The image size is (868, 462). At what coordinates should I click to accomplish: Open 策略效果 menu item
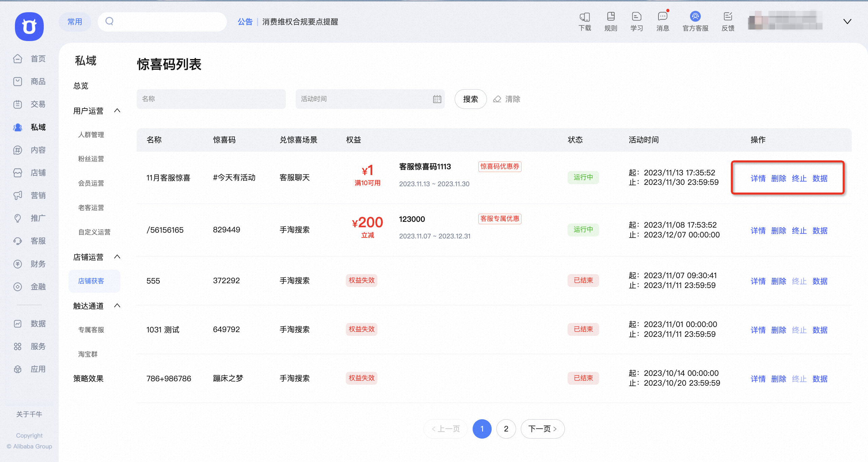point(88,379)
